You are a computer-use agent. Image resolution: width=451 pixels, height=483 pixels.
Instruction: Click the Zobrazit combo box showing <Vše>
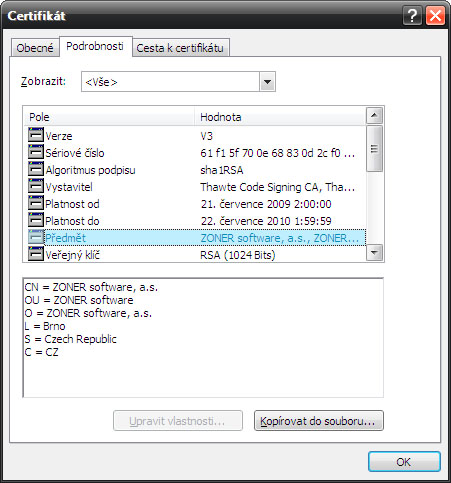[178, 82]
